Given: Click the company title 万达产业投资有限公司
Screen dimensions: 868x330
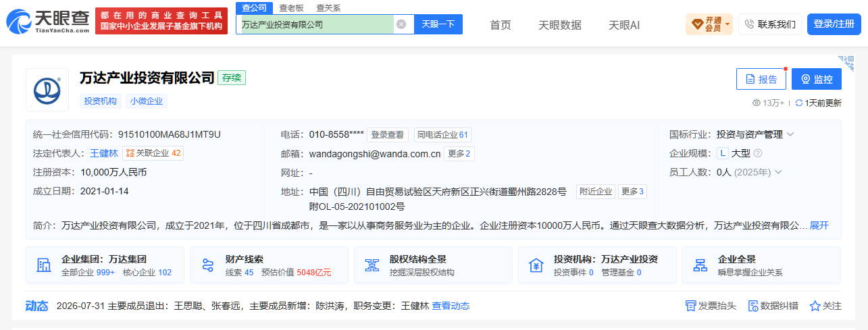Looking at the screenshot, I should (147, 78).
